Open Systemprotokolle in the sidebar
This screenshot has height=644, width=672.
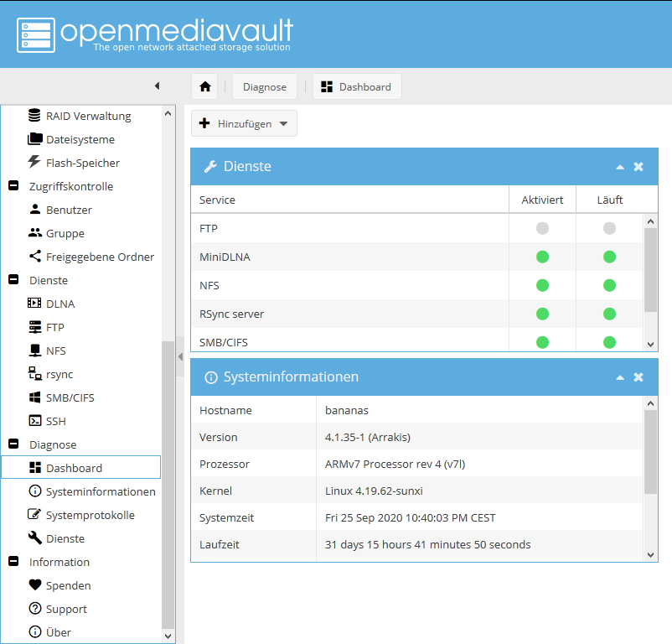tap(90, 515)
